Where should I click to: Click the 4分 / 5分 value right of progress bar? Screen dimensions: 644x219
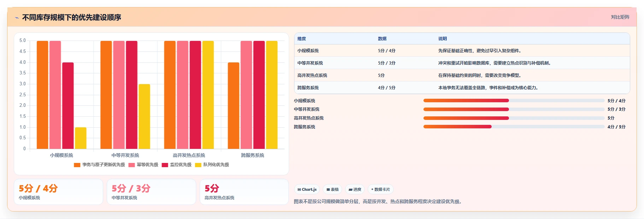click(x=616, y=127)
